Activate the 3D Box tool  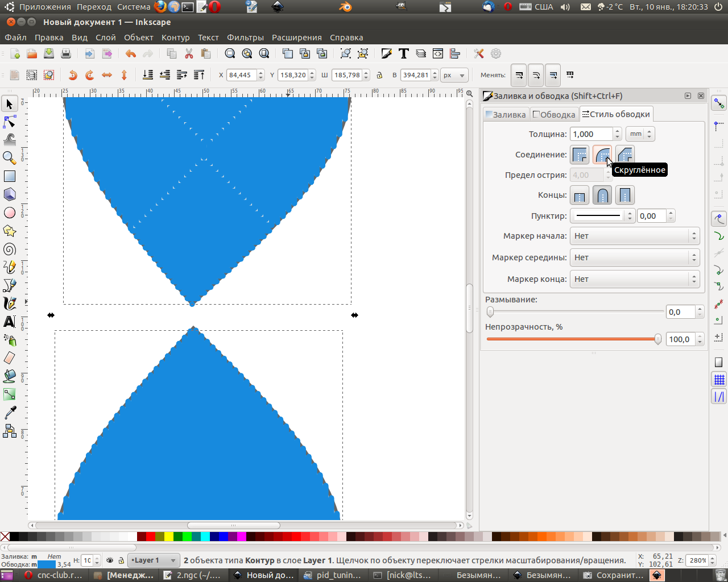click(x=10, y=194)
